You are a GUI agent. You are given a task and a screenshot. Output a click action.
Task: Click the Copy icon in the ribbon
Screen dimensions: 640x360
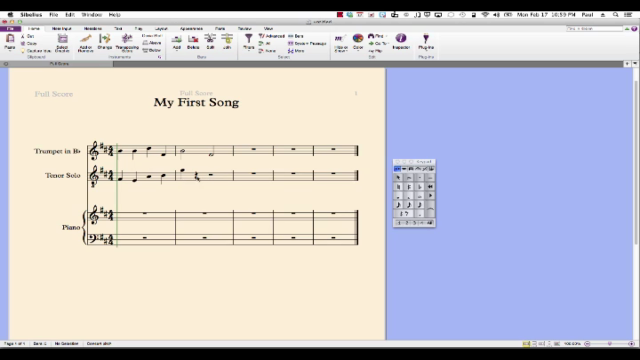[x=23, y=43]
